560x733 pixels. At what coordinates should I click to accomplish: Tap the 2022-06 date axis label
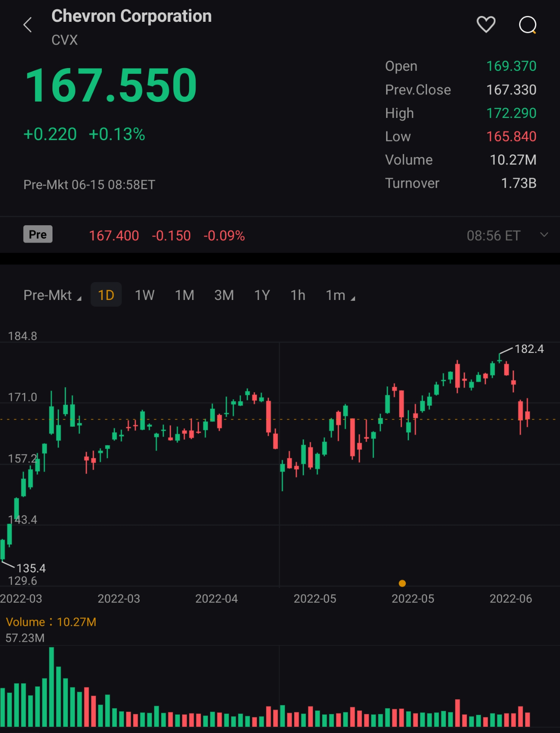coord(511,599)
